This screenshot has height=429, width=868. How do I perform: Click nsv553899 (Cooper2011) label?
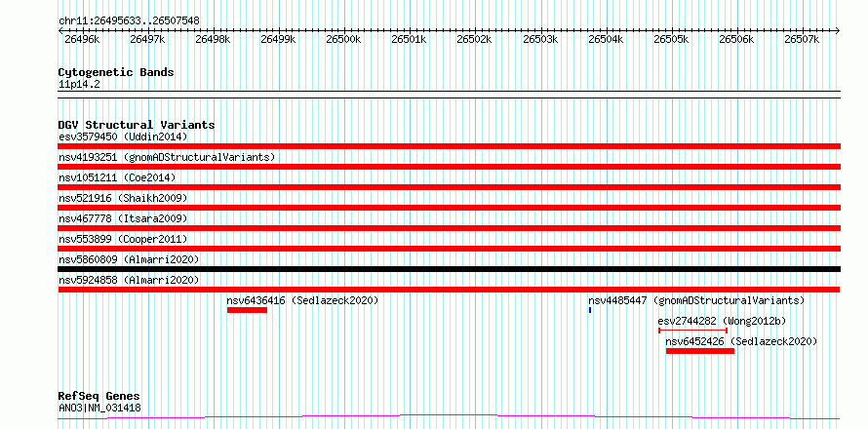click(x=123, y=239)
